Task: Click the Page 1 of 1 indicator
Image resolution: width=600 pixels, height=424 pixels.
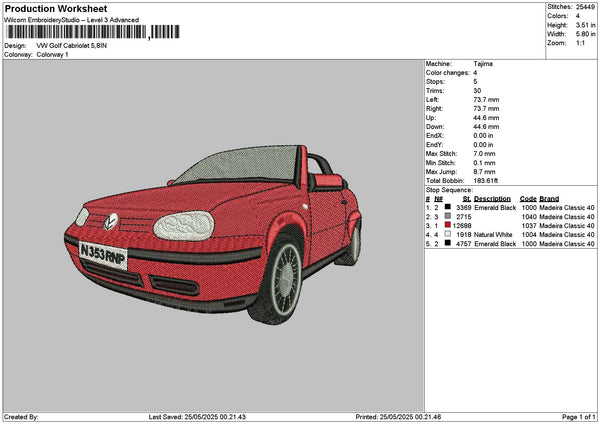Action: coord(579,417)
